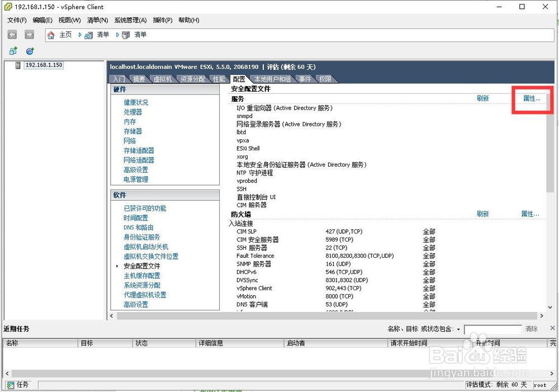Click the forward navigation arrow
559x392 pixels.
29,35
